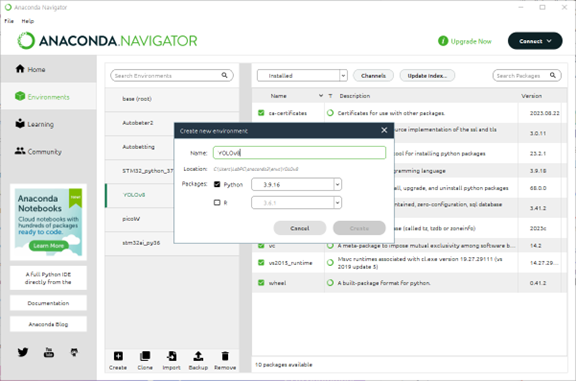Click the Cancel button in dialog
This screenshot has width=576, height=381.
pyautogui.click(x=300, y=228)
